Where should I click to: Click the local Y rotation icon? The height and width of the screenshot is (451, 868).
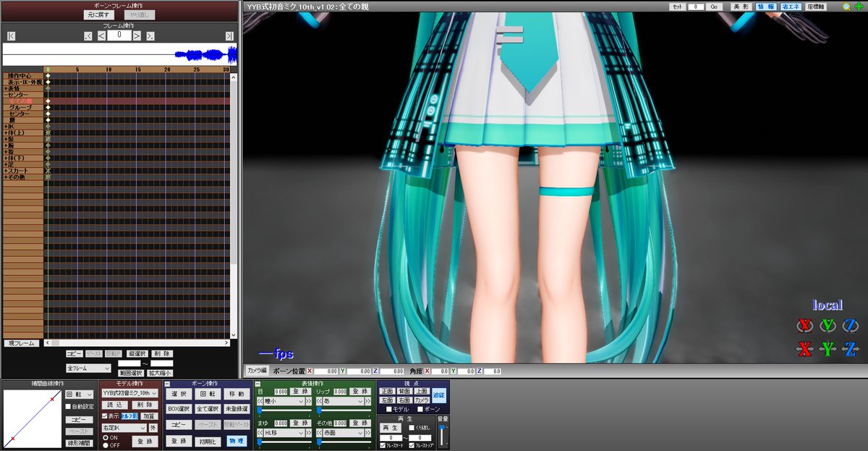pyautogui.click(x=827, y=325)
